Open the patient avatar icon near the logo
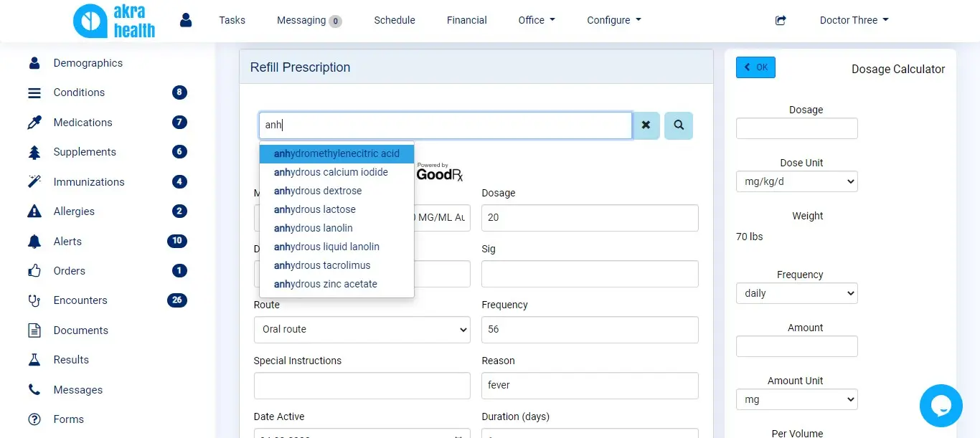This screenshot has width=980, height=438. pyautogui.click(x=185, y=20)
